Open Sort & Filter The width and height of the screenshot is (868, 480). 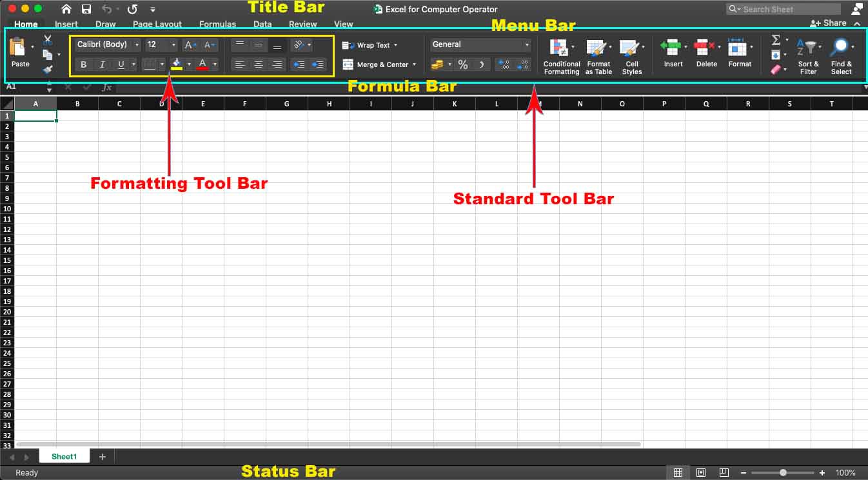coord(808,57)
